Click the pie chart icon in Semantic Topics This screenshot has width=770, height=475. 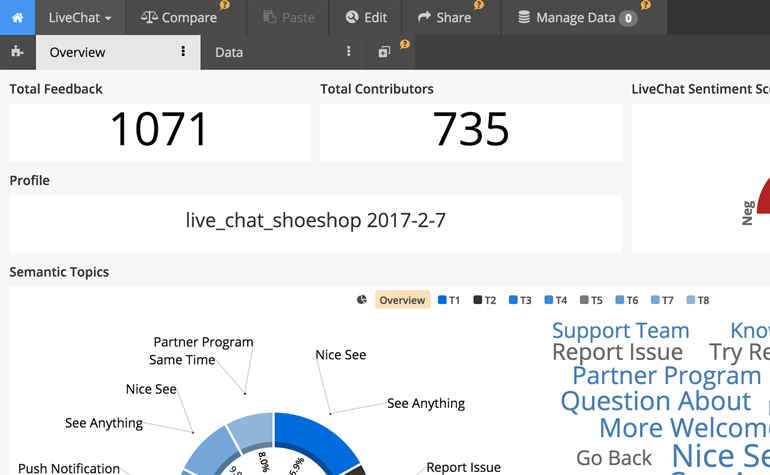click(x=362, y=300)
